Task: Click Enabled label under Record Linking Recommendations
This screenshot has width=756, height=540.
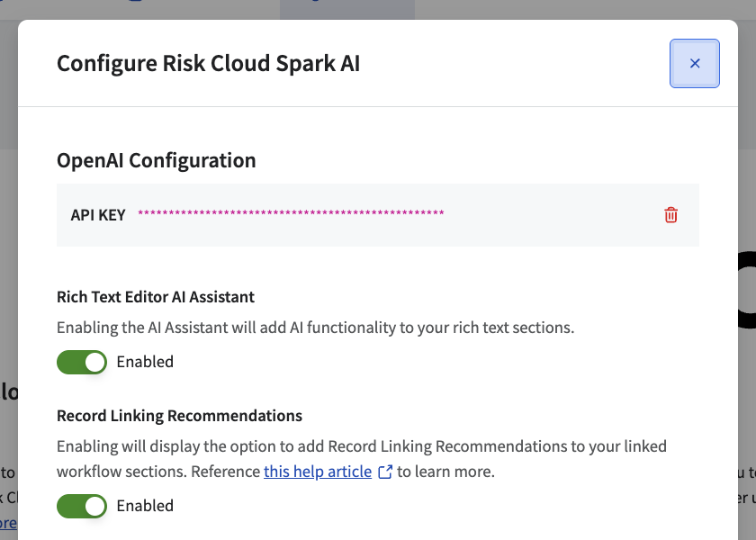Action: [x=145, y=506]
